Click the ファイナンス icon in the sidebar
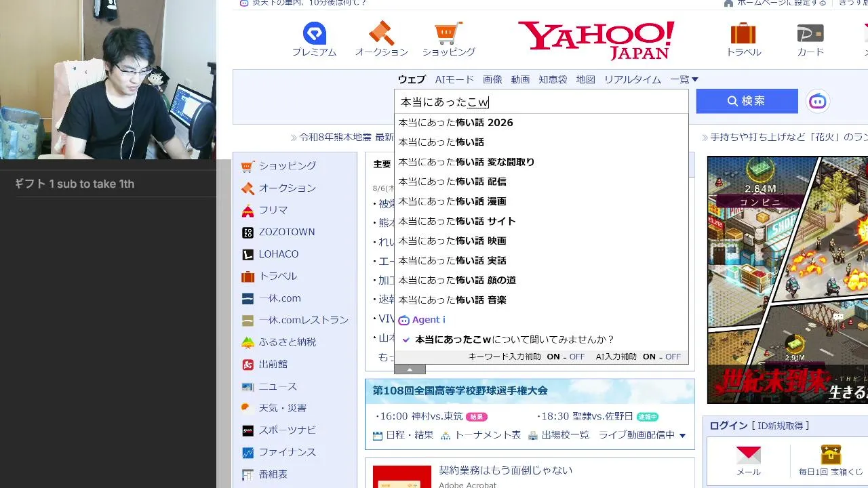The width and height of the screenshot is (868, 488). click(248, 452)
